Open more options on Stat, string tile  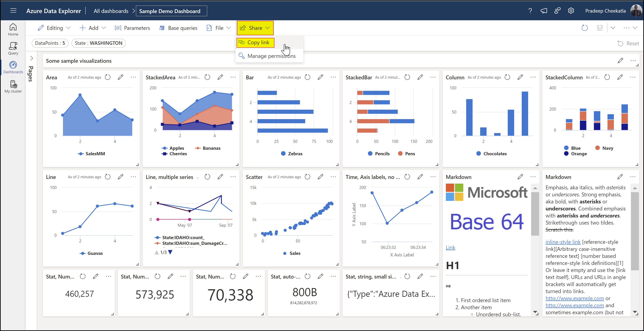(x=433, y=276)
